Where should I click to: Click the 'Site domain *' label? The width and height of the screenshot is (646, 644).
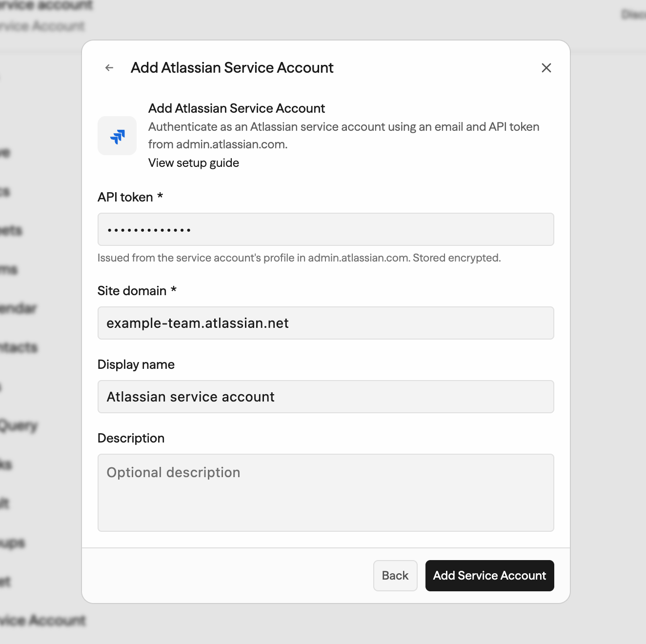(137, 291)
